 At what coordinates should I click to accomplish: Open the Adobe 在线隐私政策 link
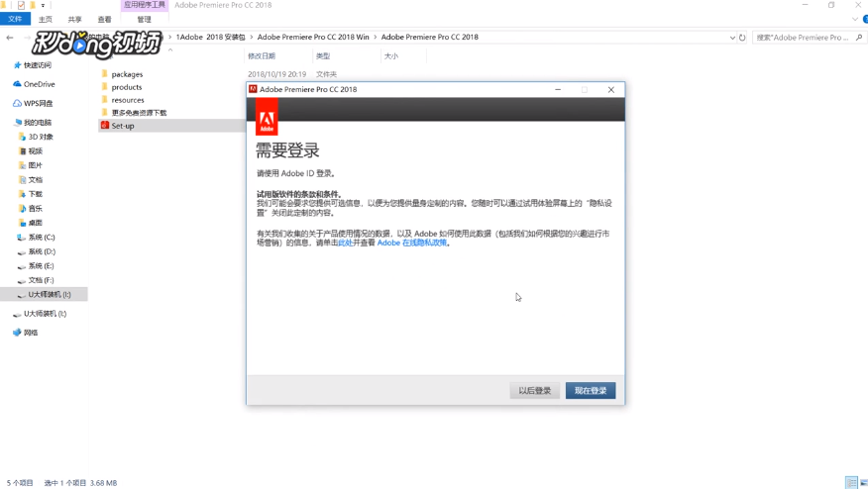coord(412,243)
